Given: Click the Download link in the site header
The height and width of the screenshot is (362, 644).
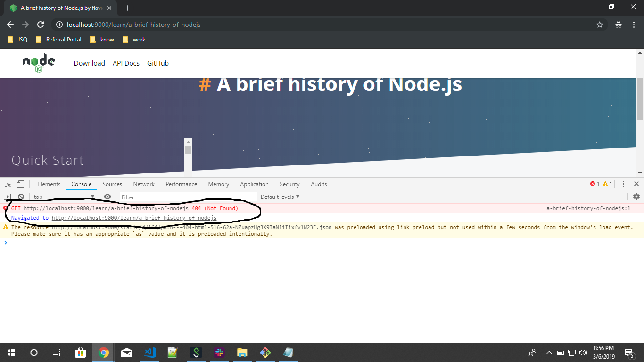Looking at the screenshot, I should 90,63.
